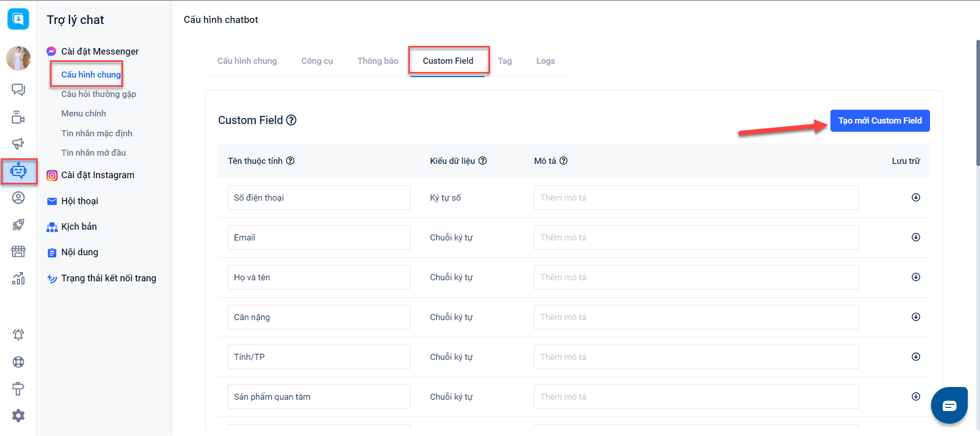Open the floating live chat widget
The image size is (980, 436).
[x=949, y=406]
